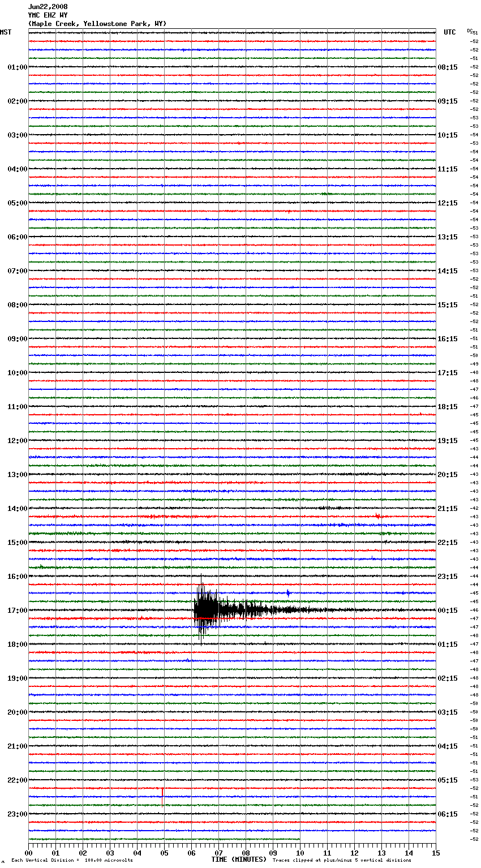The width and height of the screenshot is (481, 868).
Task: Click minute tick label 10 on bottom axis
Action: (300, 853)
